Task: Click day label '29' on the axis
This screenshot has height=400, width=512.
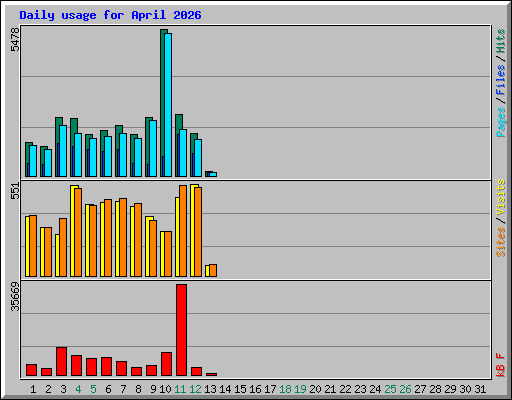Action: pyautogui.click(x=450, y=389)
